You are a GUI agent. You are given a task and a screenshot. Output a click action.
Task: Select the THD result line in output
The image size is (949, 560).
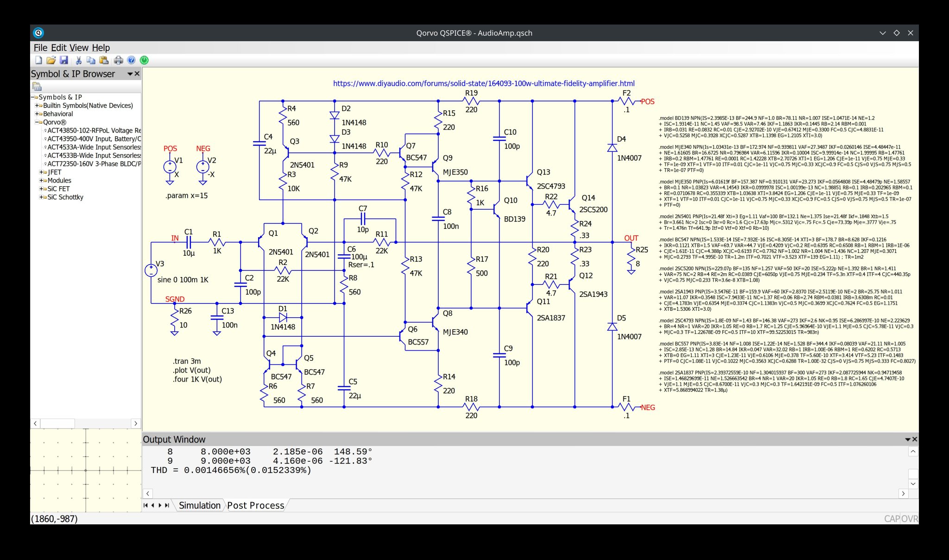coord(231,471)
